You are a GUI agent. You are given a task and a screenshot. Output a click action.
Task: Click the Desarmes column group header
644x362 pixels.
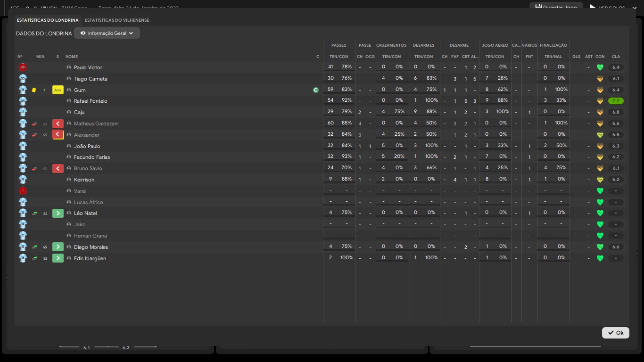tap(423, 45)
